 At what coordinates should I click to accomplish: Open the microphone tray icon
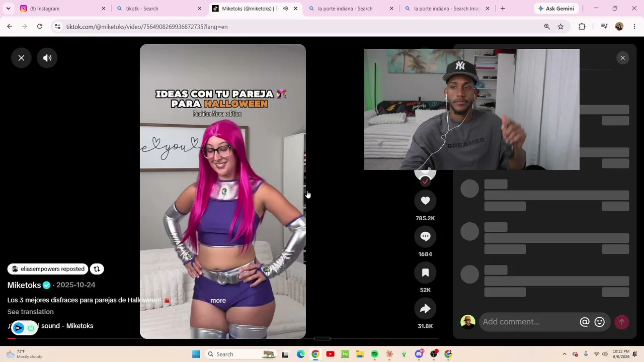pos(586,354)
